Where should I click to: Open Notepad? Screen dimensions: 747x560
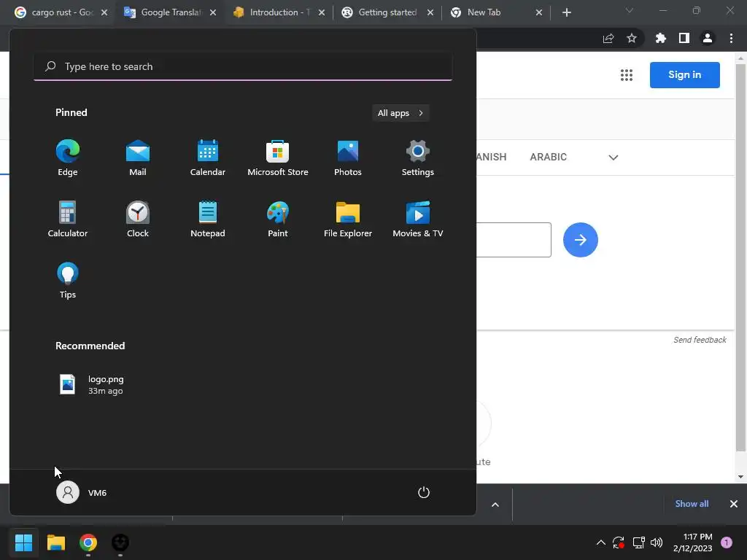[x=208, y=219]
